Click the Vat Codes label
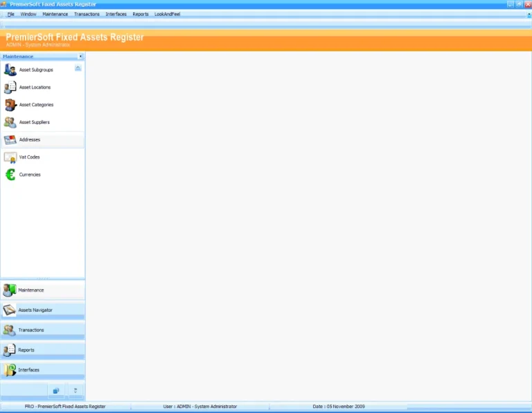The width and height of the screenshot is (532, 413). coord(30,157)
